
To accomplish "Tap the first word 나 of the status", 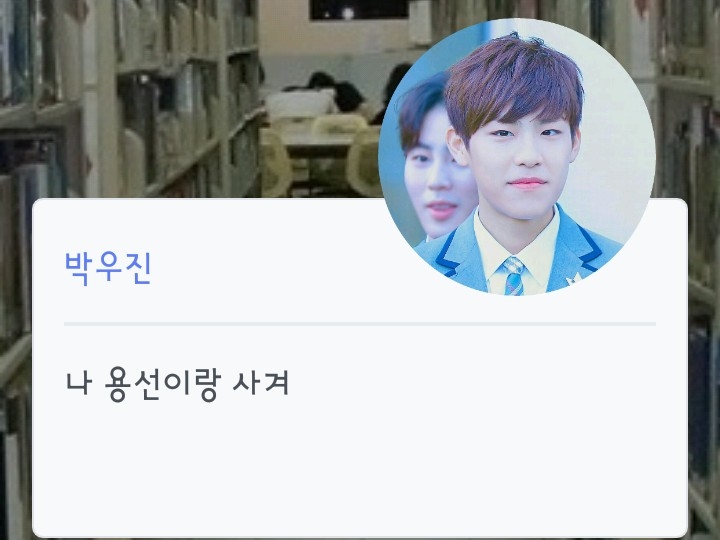I will [79, 384].
